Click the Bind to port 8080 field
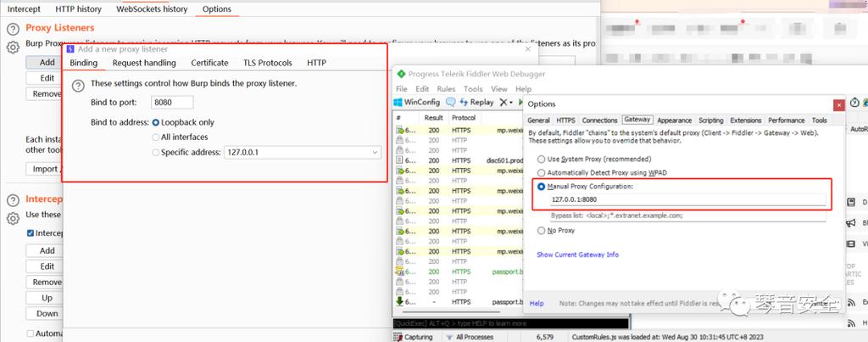 172,103
